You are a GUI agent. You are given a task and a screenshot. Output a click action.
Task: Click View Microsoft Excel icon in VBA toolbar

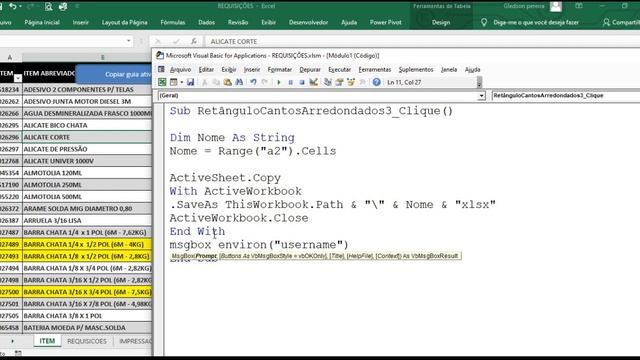pyautogui.click(x=162, y=82)
